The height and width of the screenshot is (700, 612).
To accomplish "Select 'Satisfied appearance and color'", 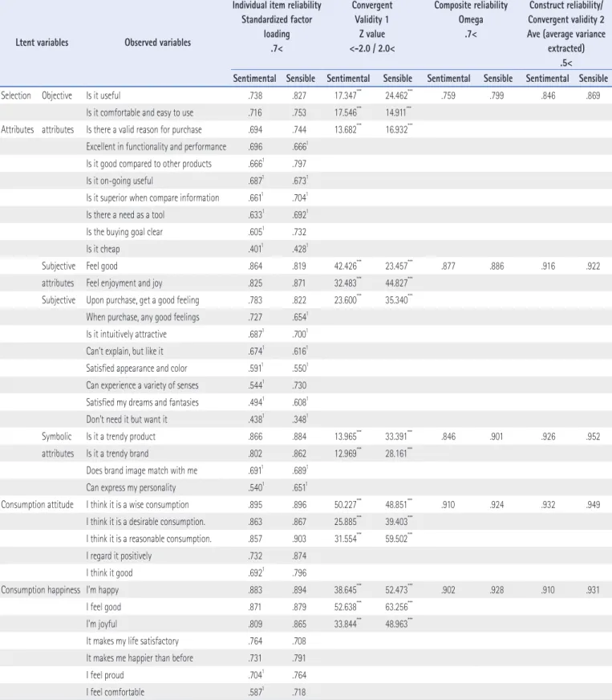I will tap(136, 368).
